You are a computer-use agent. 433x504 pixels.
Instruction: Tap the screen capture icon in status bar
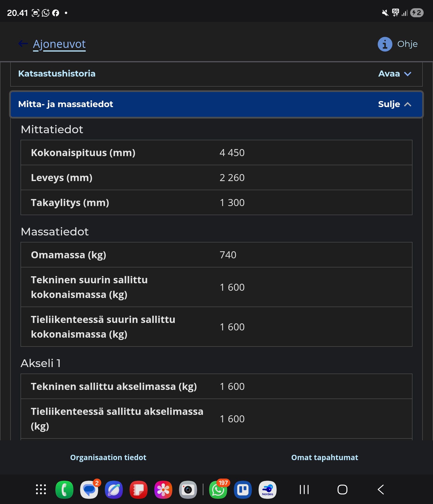35,13
